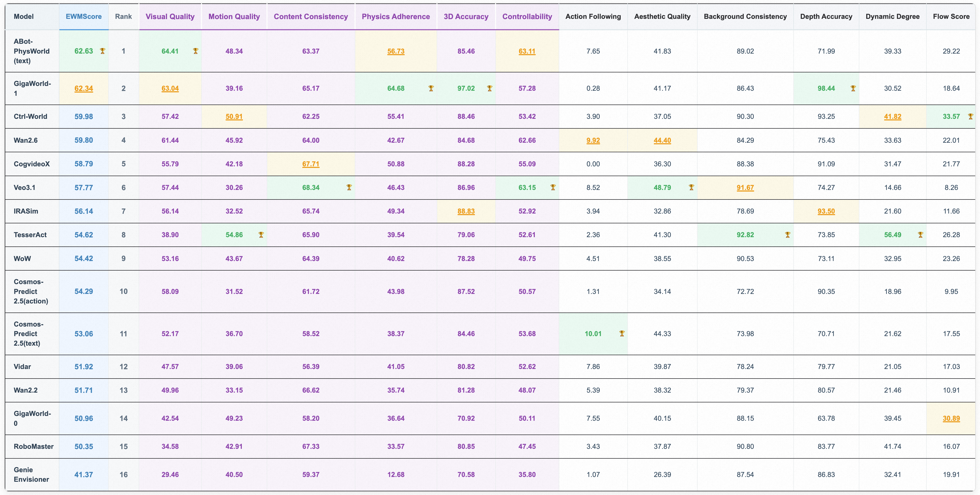
Task: Select the ABot-PhysWorld (text) model name
Action: [x=32, y=51]
